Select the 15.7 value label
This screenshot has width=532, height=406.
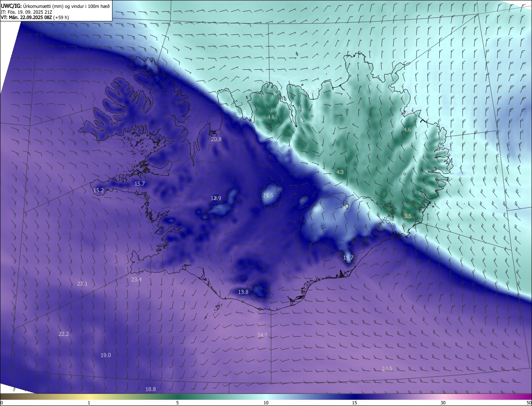140,184
